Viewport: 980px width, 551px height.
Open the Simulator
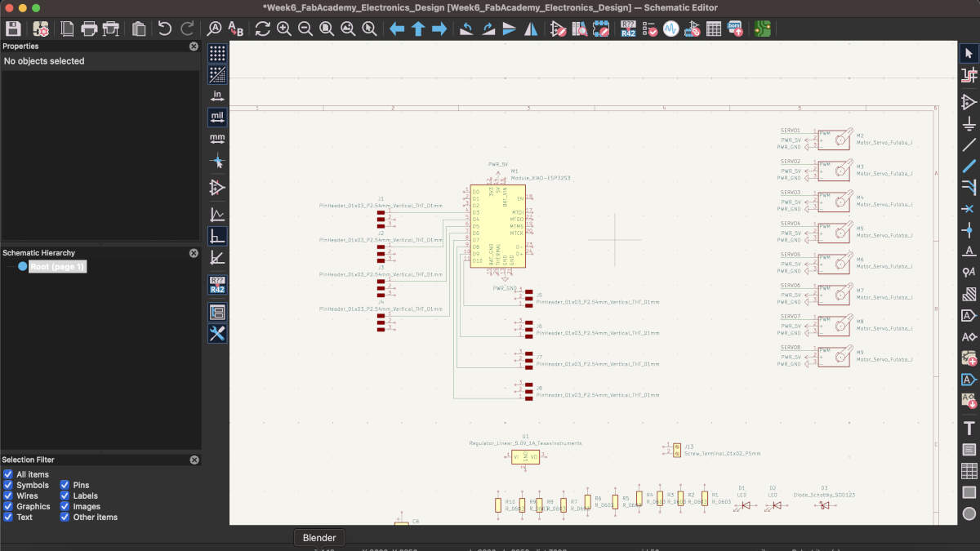click(x=671, y=29)
